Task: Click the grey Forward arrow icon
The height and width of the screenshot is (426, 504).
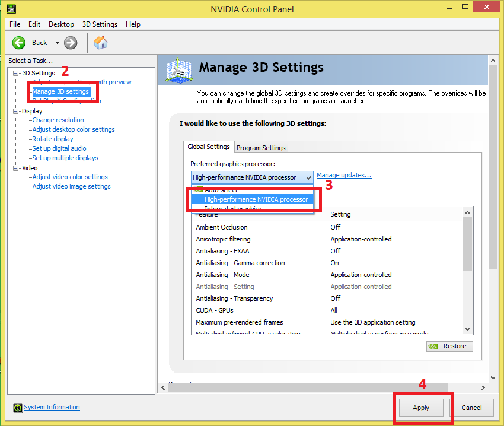Action: (x=71, y=43)
